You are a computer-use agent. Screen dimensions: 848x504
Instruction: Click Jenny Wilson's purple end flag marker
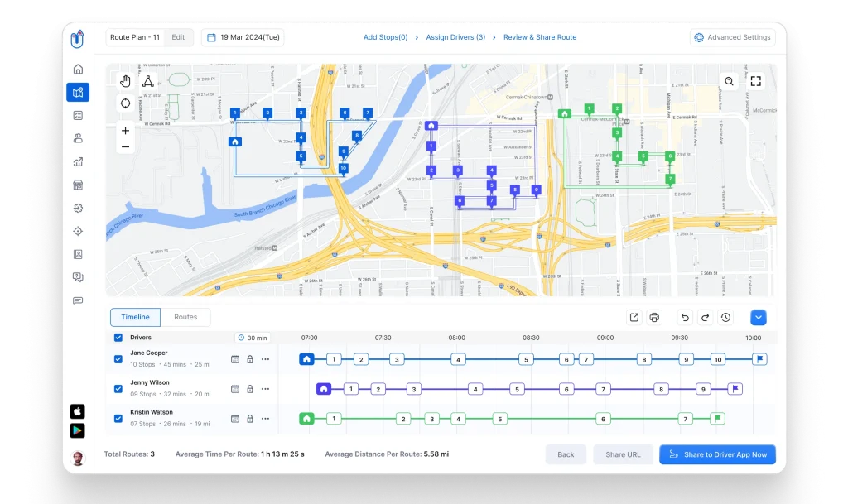coord(735,389)
